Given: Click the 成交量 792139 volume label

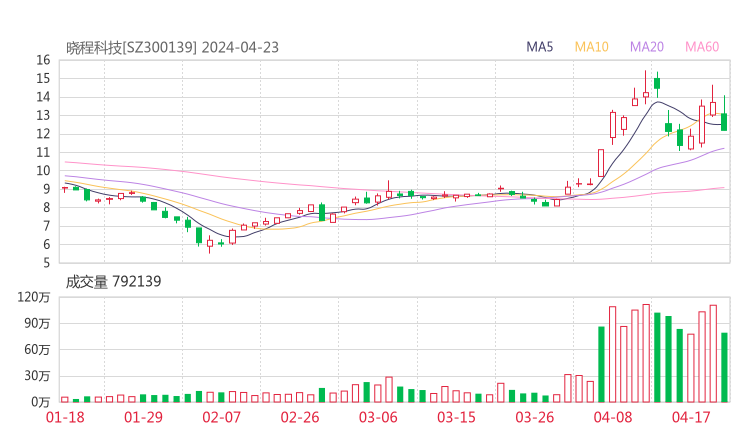Looking at the screenshot, I should tap(113, 282).
